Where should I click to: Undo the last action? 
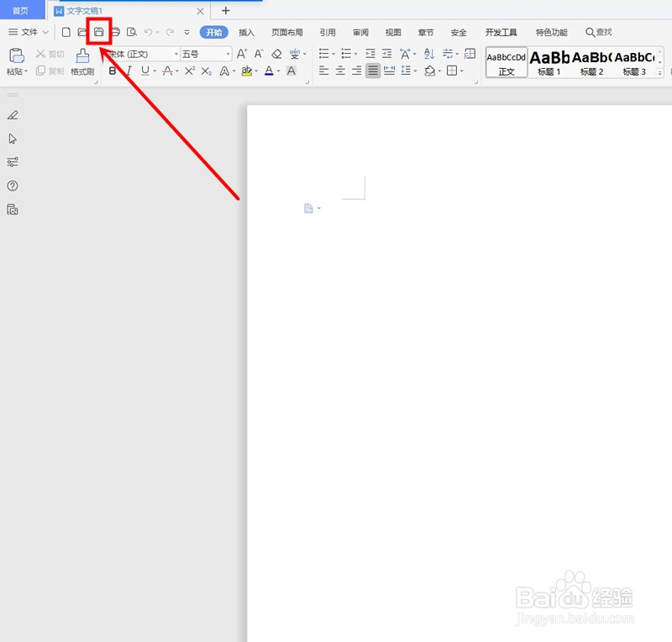(x=149, y=32)
